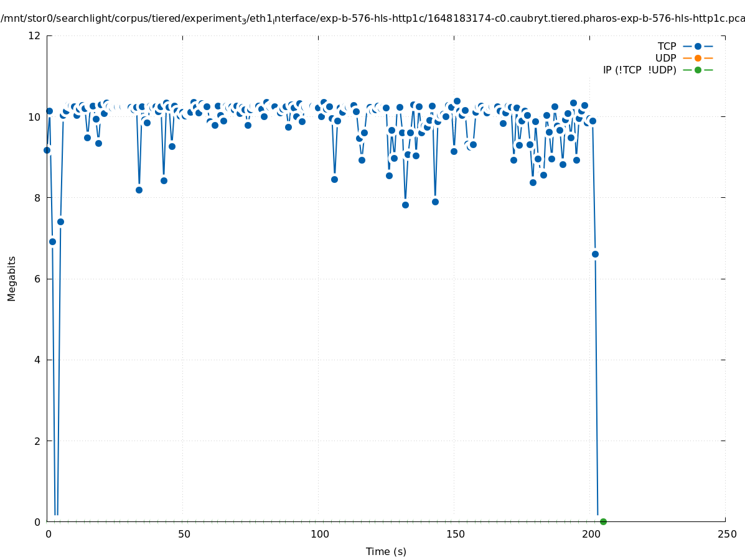Image resolution: width=745 pixels, height=560 pixels.
Task: Click the green data point at the end of the x-axis
Action: click(x=603, y=521)
